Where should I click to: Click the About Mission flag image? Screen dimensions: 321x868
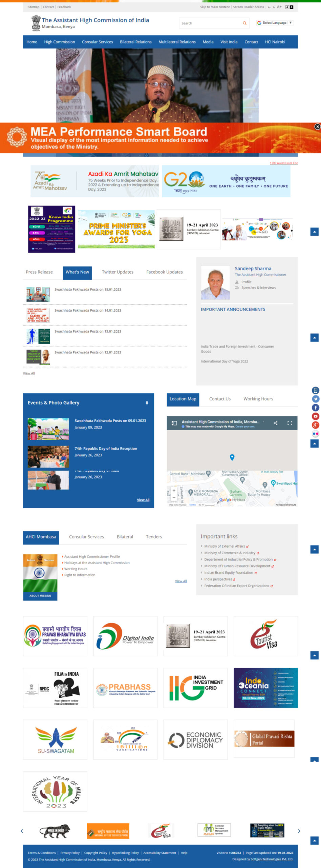[x=40, y=577]
